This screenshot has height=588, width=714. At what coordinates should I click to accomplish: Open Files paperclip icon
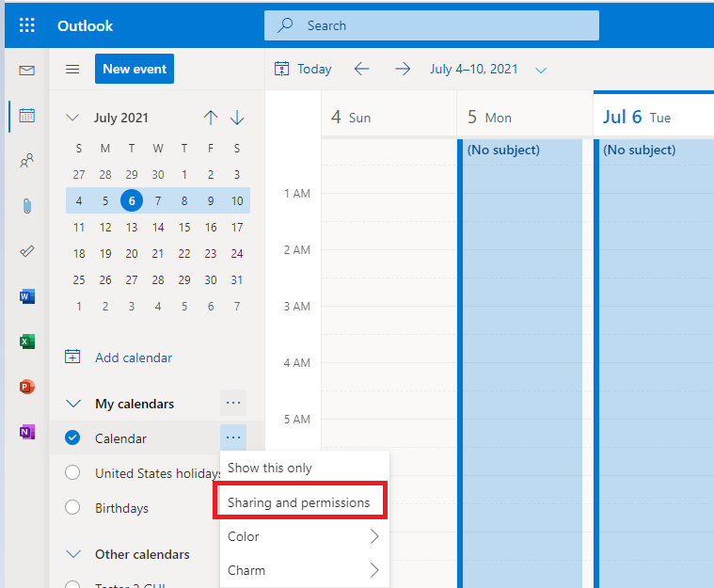[x=27, y=206]
